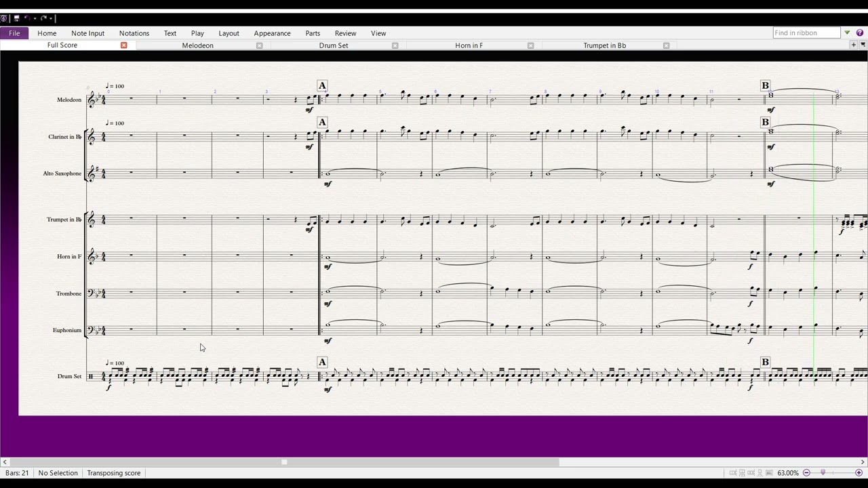This screenshot has height=488, width=868.
Task: Open the Note Input ribbon tab
Action: click(88, 33)
